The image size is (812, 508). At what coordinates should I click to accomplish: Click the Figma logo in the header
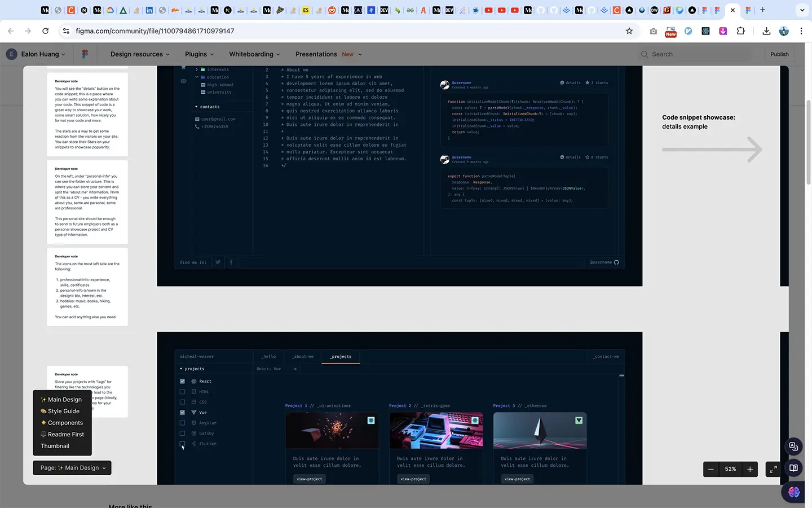coord(85,54)
